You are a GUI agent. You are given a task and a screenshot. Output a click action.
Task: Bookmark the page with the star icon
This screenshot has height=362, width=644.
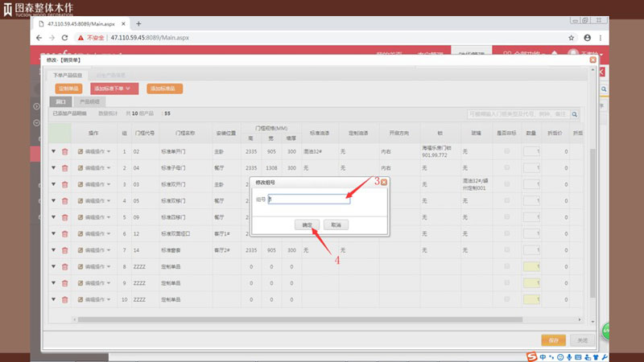pos(571,38)
